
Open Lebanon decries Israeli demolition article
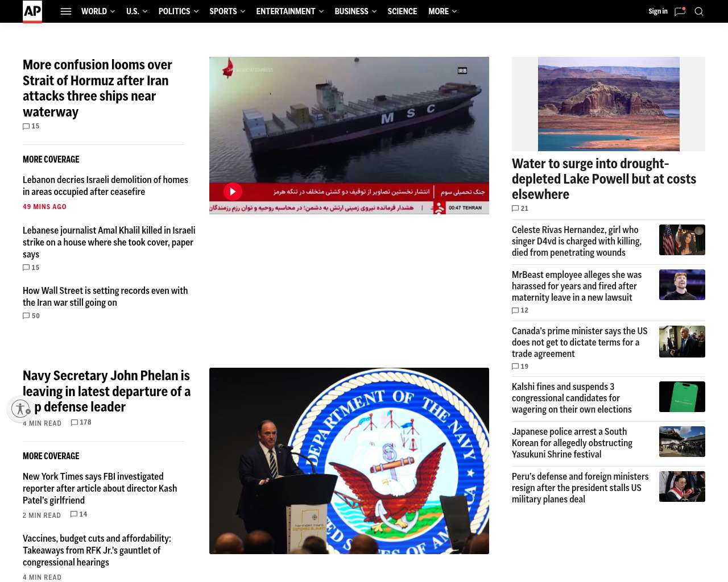point(105,186)
